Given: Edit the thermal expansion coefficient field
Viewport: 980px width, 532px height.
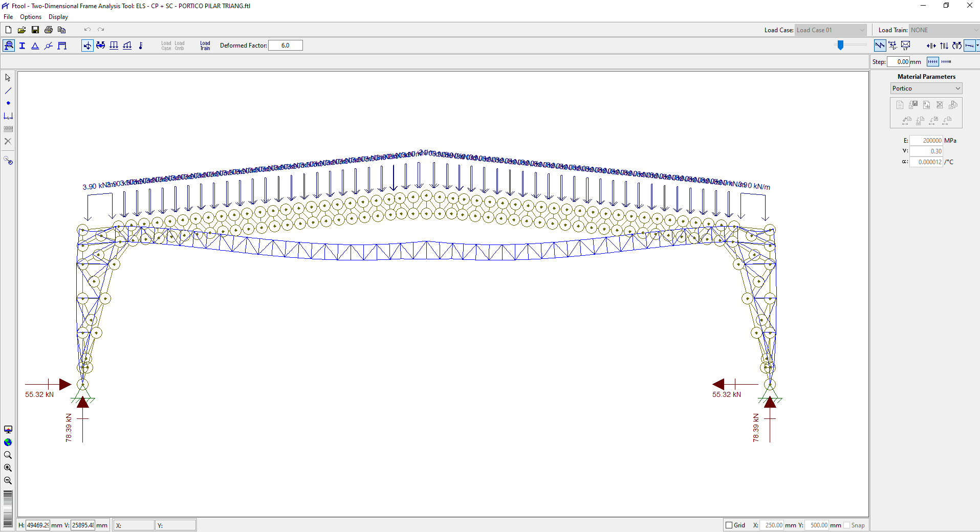Looking at the screenshot, I should tap(926, 162).
